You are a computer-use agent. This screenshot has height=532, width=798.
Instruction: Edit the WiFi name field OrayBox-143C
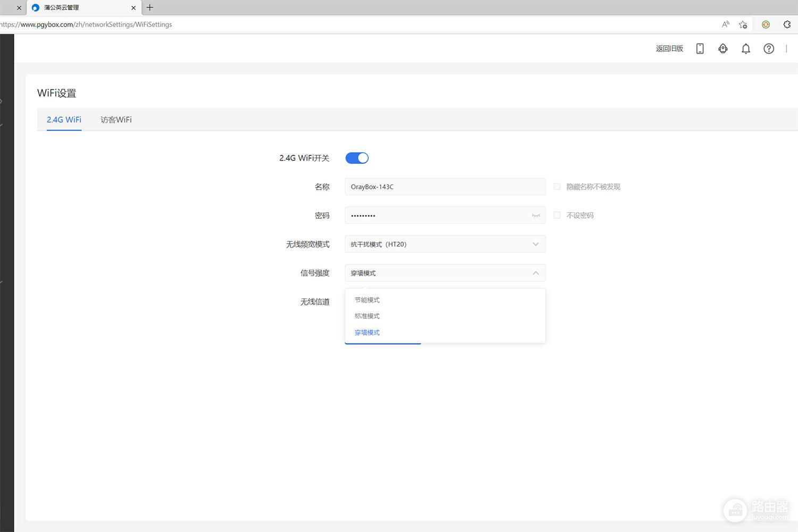(x=445, y=187)
